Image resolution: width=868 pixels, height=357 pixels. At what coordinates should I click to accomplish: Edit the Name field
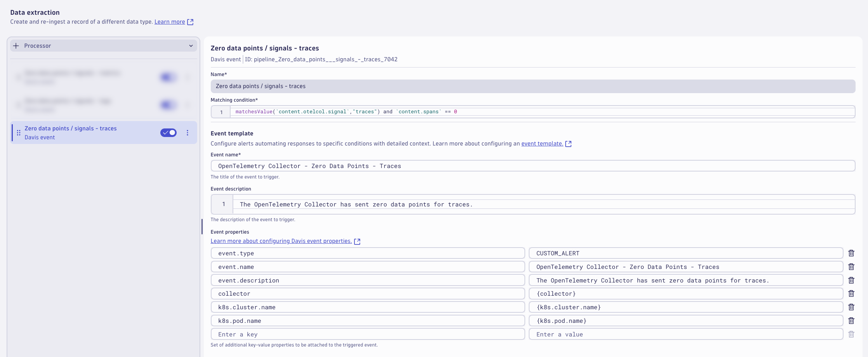[x=533, y=86]
